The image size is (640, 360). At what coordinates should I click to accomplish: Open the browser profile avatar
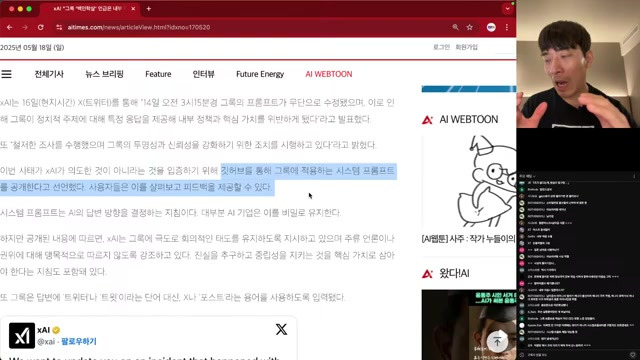click(x=491, y=27)
